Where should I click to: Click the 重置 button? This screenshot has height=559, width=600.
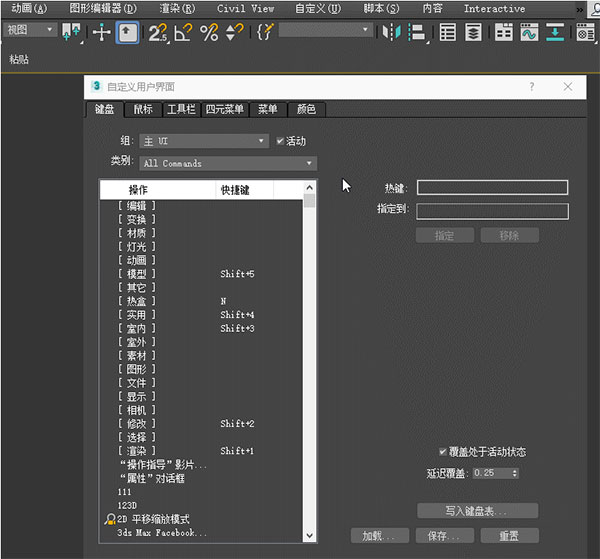(509, 536)
